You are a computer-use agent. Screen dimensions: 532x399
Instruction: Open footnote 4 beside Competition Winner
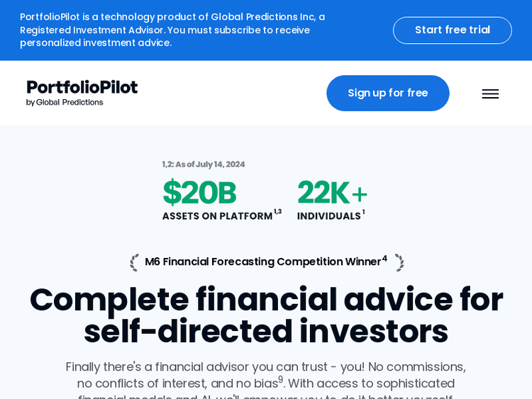(x=384, y=258)
